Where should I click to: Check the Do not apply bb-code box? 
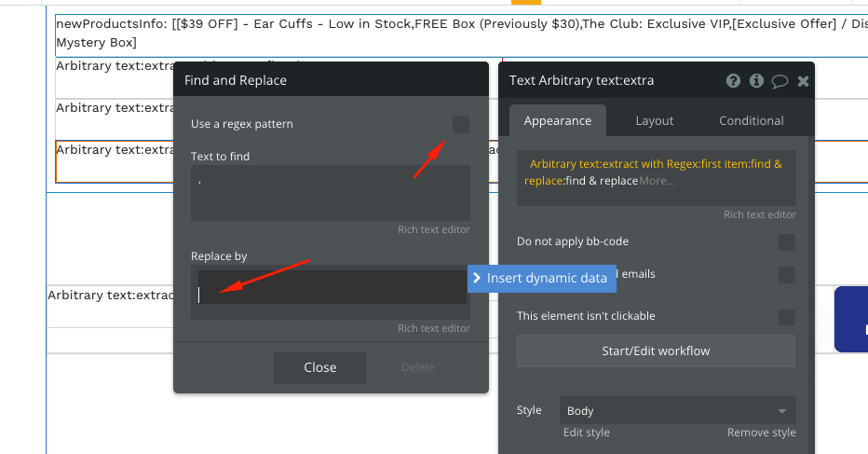[x=786, y=242]
